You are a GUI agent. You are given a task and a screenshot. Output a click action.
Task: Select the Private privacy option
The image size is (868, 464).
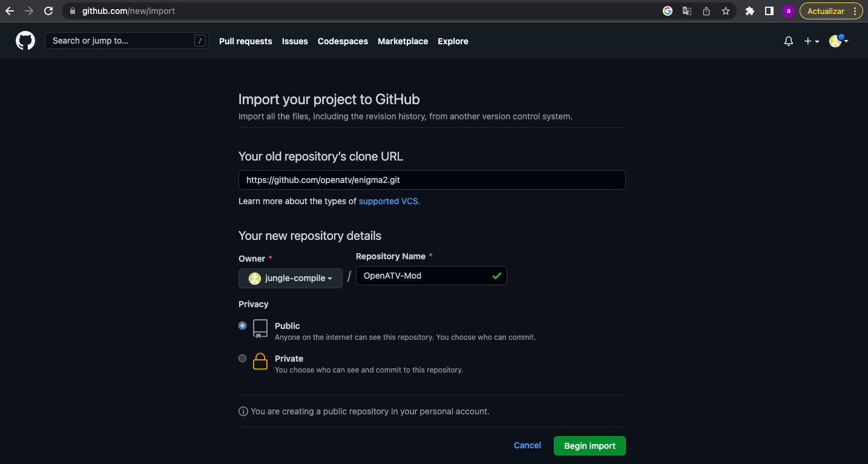(x=243, y=359)
